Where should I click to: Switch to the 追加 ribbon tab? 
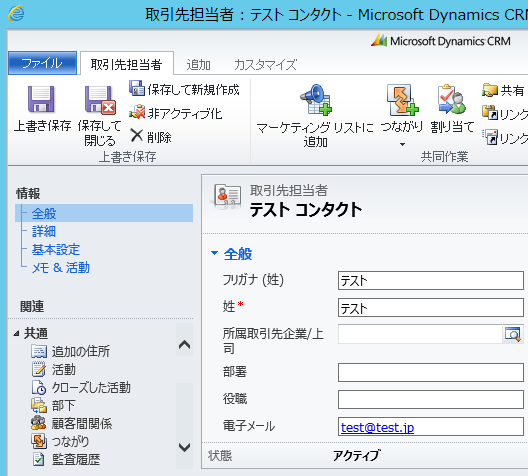[199, 64]
